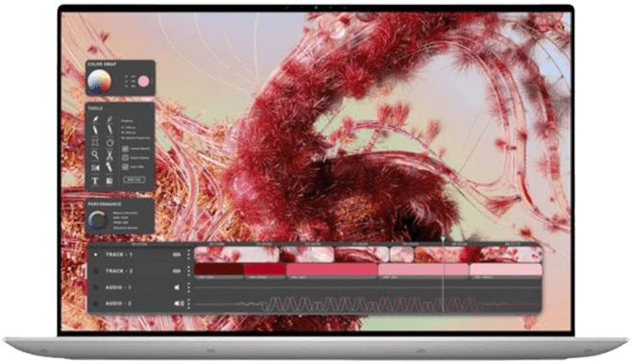Click the "AUDIO - 1" label
632x364 pixels.
click(x=118, y=287)
